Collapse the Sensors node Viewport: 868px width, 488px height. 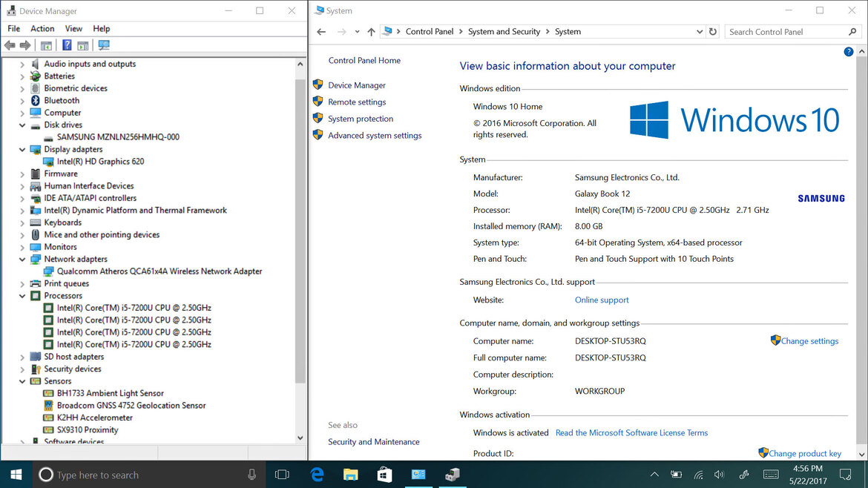pos(22,381)
